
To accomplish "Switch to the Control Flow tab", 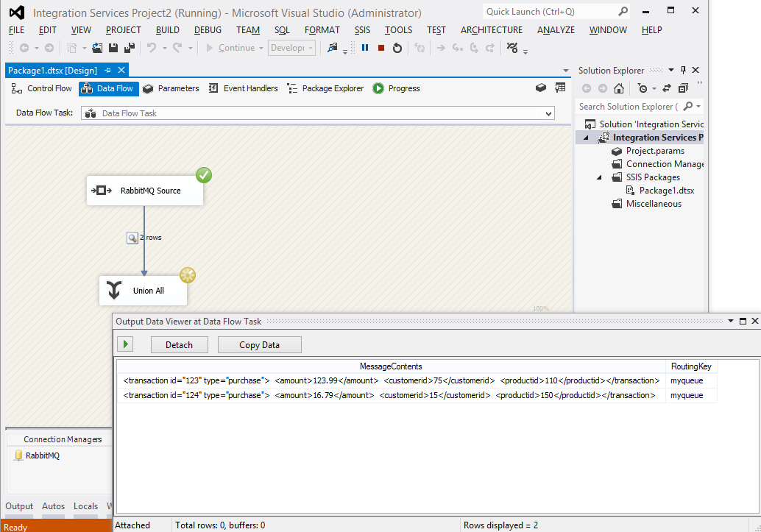I will [42, 88].
